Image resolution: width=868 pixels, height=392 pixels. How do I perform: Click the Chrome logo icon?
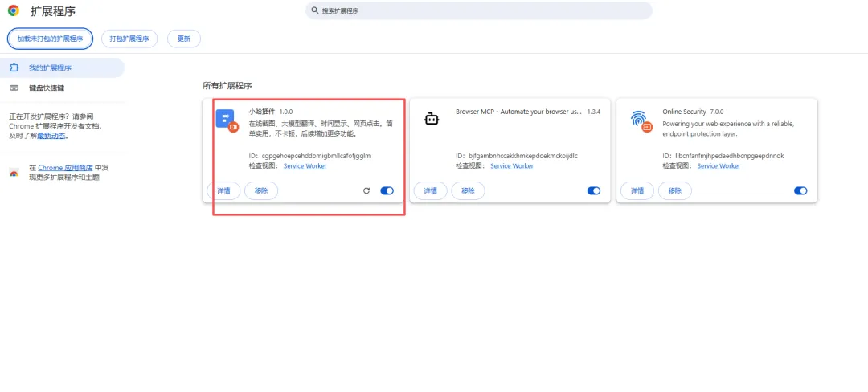pyautogui.click(x=14, y=10)
